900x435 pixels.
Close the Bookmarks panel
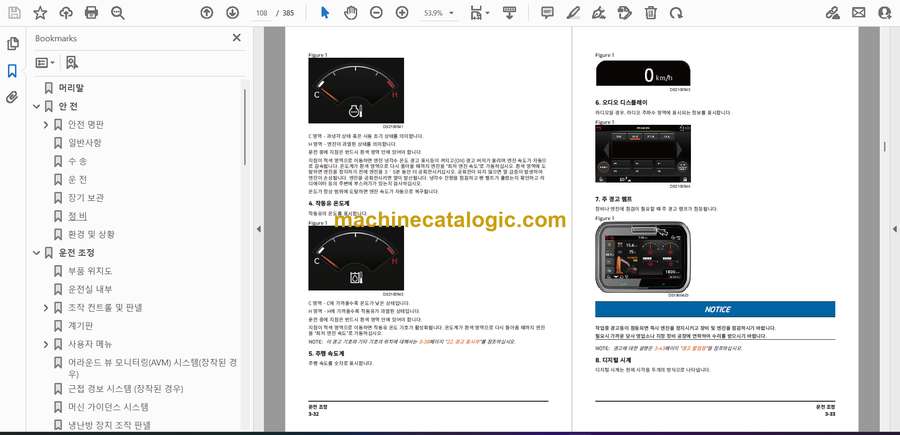pos(236,38)
